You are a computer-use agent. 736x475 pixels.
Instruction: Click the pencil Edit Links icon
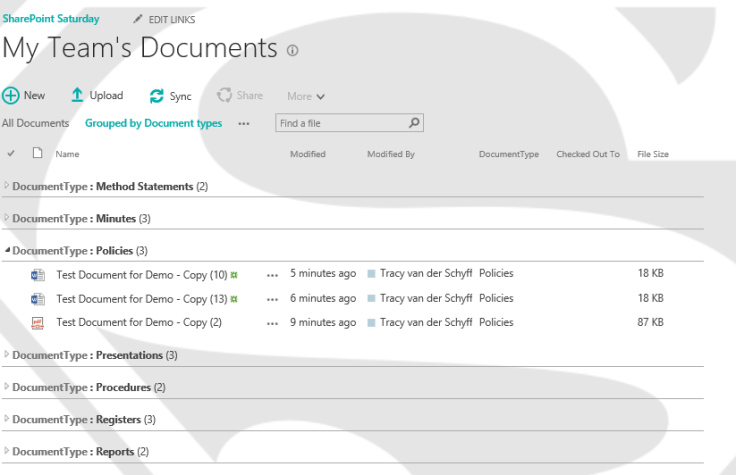point(138,20)
